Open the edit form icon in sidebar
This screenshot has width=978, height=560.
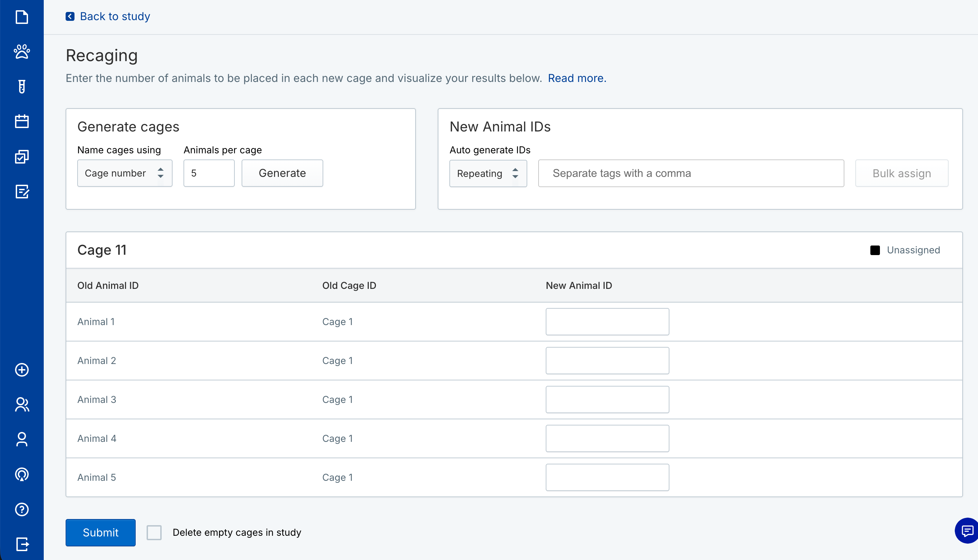coord(22,192)
